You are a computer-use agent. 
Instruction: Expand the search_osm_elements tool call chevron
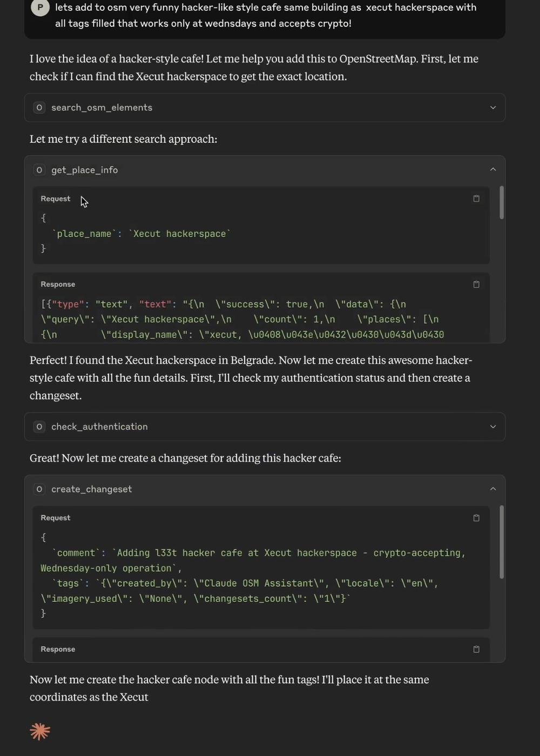pyautogui.click(x=492, y=107)
